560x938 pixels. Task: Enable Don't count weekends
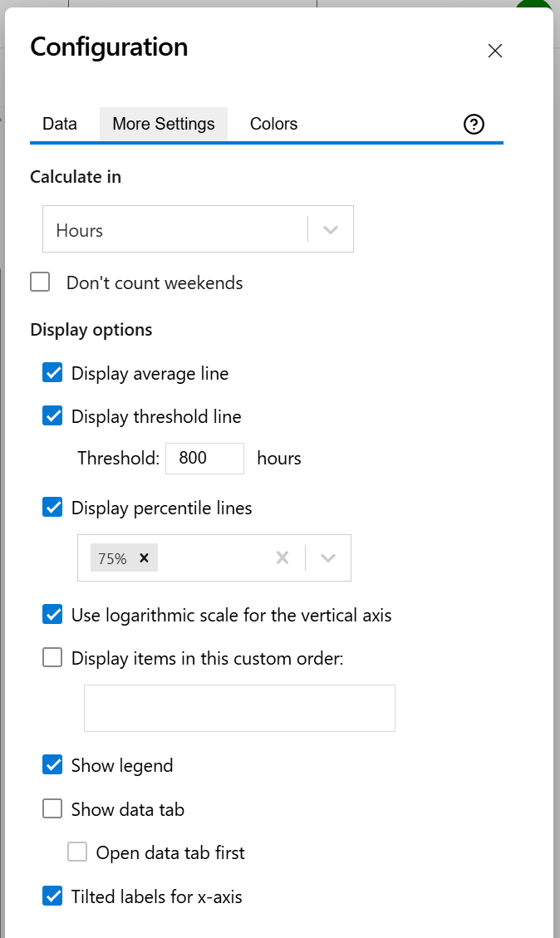click(40, 282)
